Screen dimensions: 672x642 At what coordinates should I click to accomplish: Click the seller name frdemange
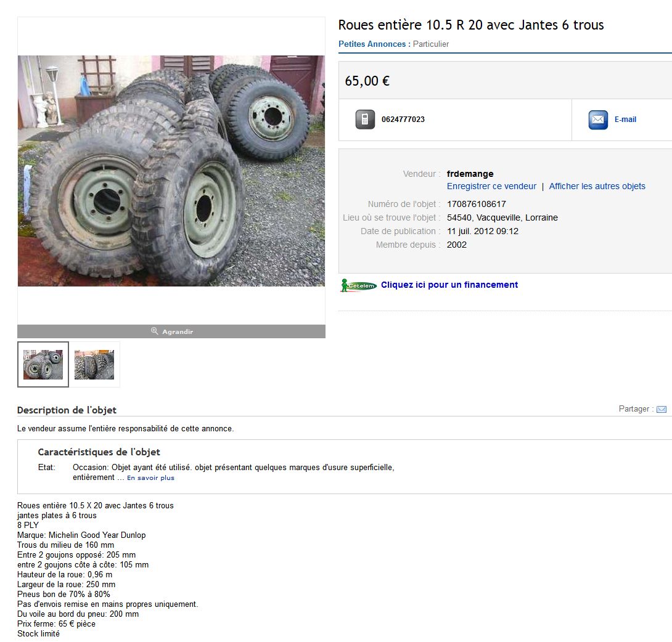click(470, 174)
